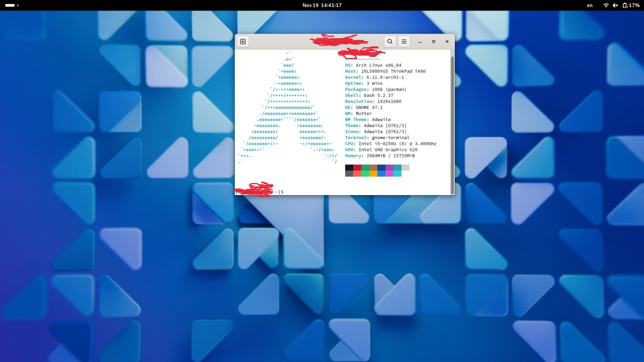Click the muted volume icon
Viewport: 644px width, 362px height.
point(616,5)
